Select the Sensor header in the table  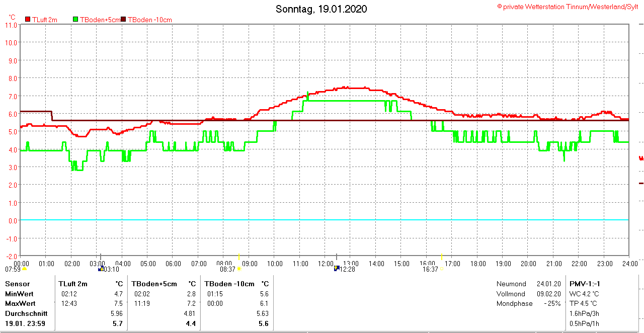[17, 284]
